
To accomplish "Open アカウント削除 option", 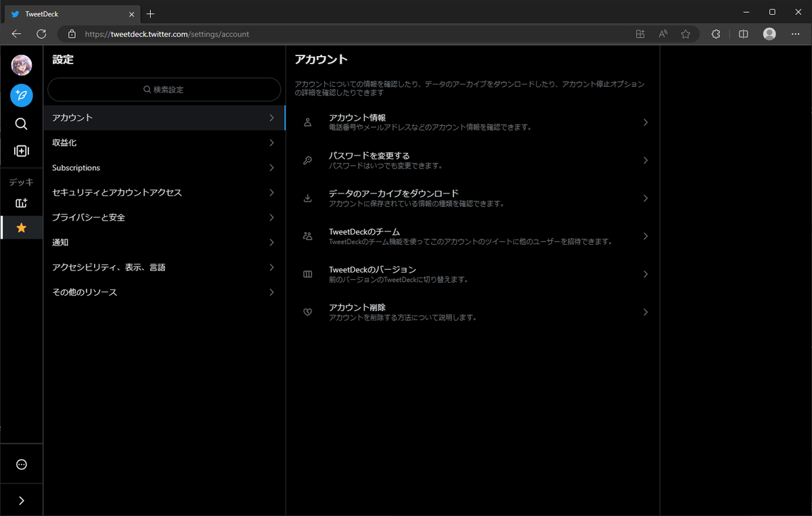I will [x=472, y=312].
